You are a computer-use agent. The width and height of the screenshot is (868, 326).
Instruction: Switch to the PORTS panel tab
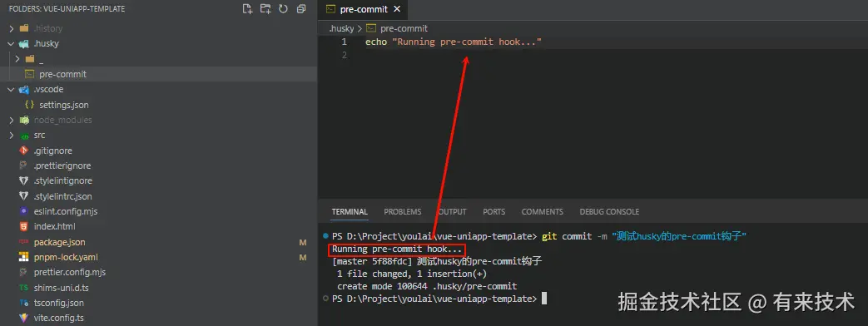tap(494, 212)
